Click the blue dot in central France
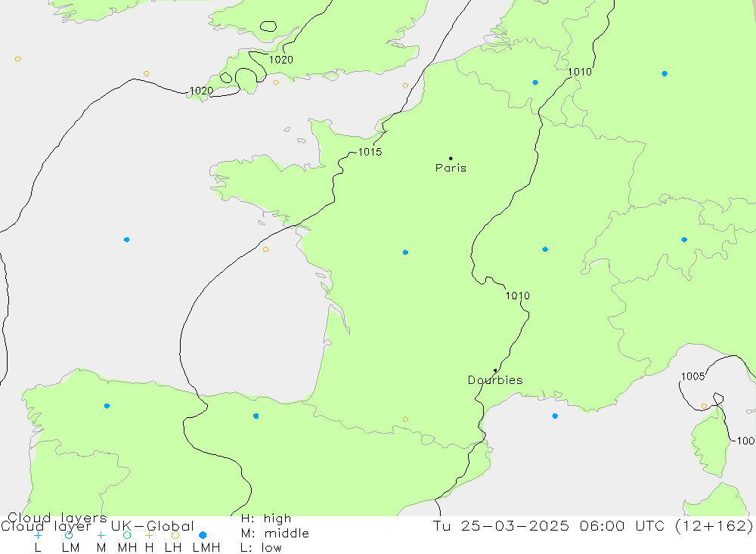Image resolution: width=756 pixels, height=554 pixels. [405, 252]
